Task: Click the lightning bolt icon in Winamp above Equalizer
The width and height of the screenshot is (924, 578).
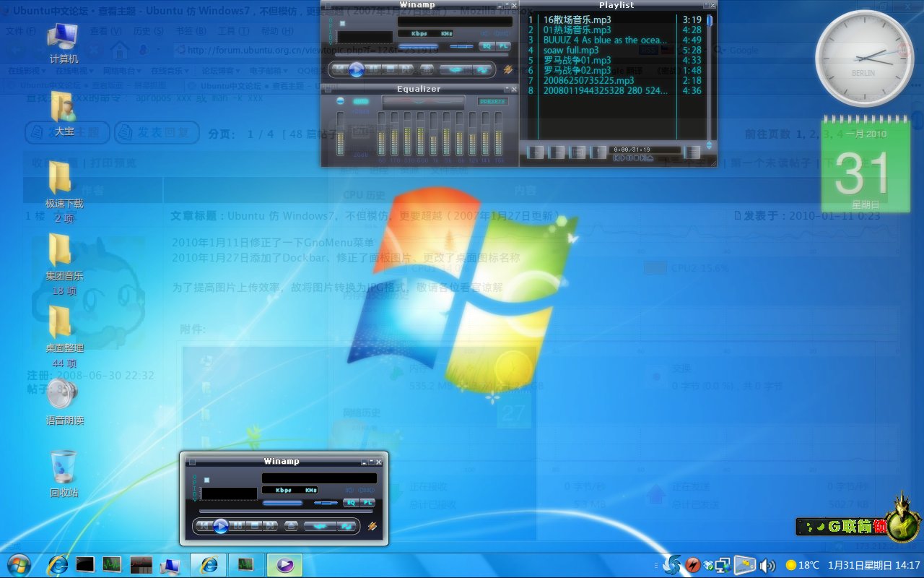Action: 507,69
